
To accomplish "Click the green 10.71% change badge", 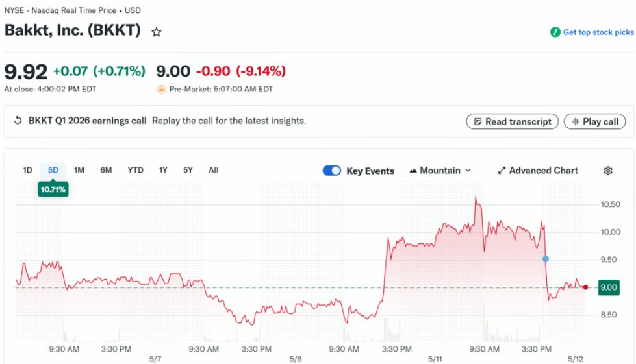I will [x=53, y=189].
